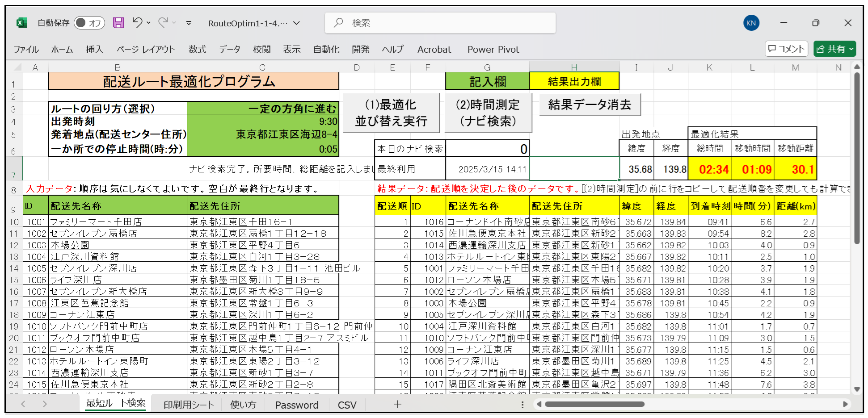Click the vertical scrollbar thumb

click(857, 159)
